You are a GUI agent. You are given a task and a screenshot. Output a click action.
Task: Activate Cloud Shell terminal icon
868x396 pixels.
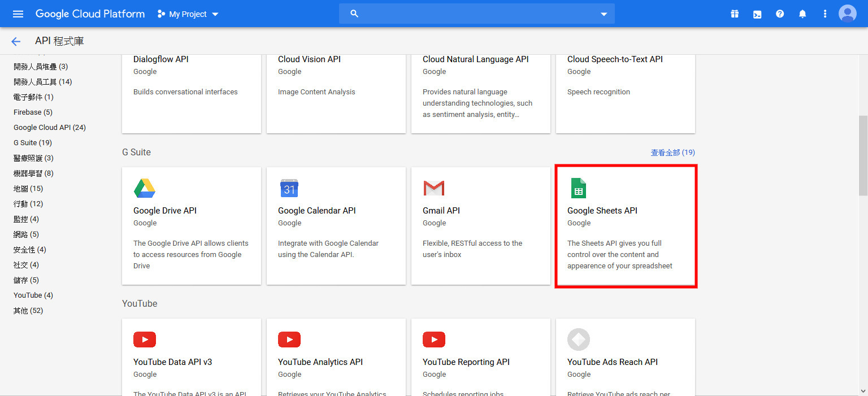[757, 14]
